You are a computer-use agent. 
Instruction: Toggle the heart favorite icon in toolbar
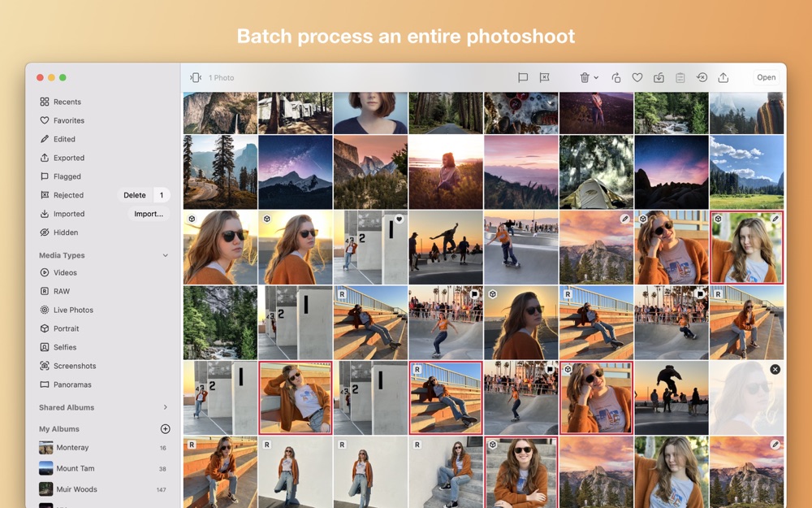coord(637,78)
